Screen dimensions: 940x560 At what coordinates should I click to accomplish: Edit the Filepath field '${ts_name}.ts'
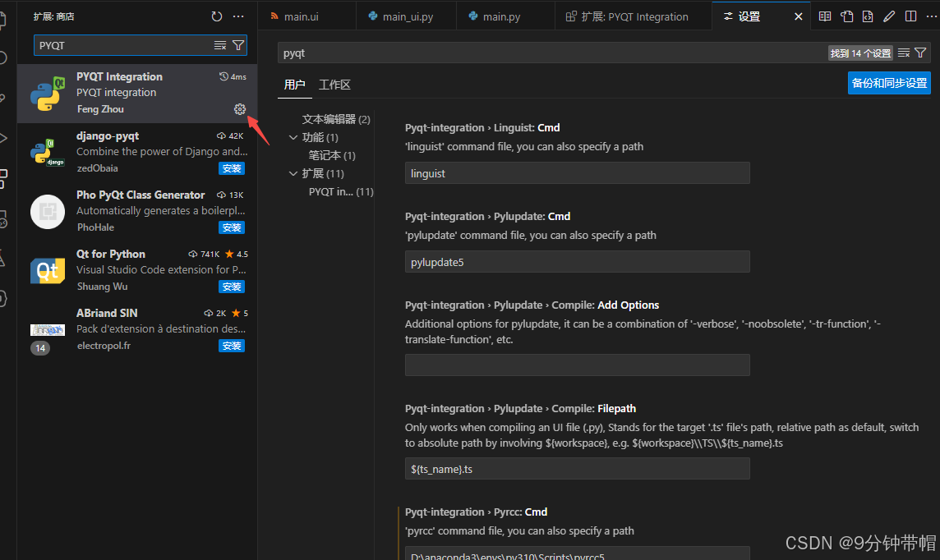578,468
